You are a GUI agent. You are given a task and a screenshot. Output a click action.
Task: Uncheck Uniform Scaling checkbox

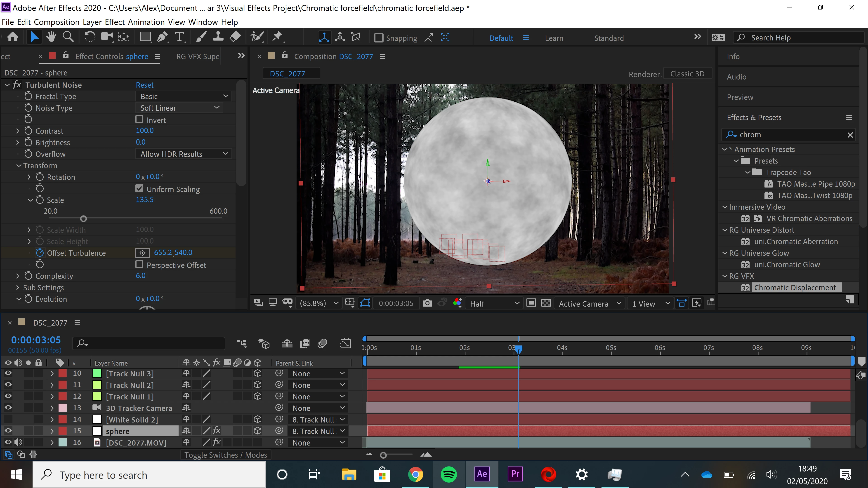pyautogui.click(x=139, y=189)
